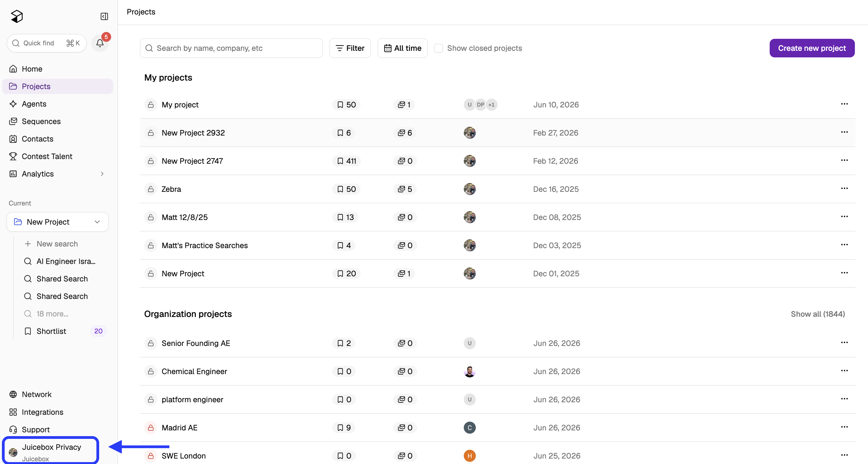Open New Project current project dropdown
The width and height of the screenshot is (868, 464).
[58, 222]
